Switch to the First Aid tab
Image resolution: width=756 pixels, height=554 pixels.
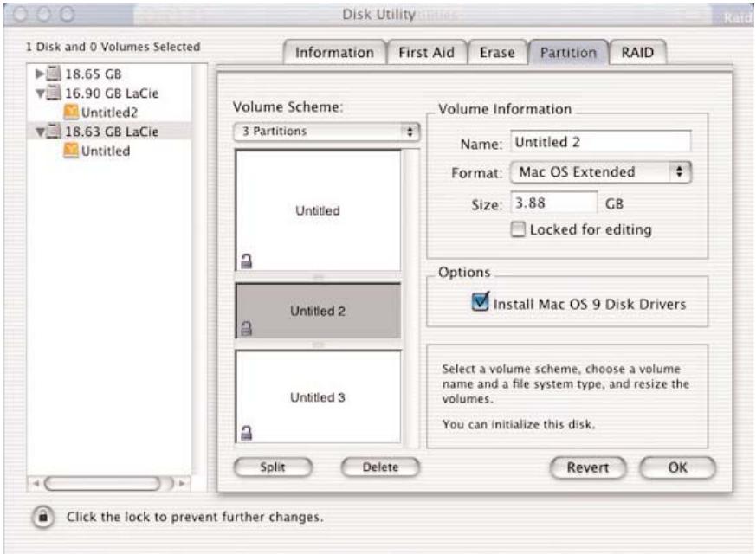point(427,52)
